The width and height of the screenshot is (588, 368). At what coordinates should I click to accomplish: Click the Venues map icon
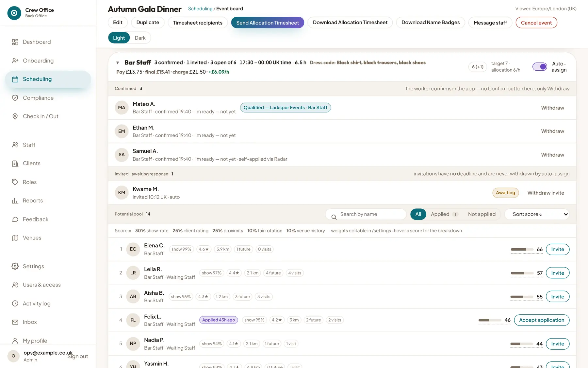[x=15, y=238]
